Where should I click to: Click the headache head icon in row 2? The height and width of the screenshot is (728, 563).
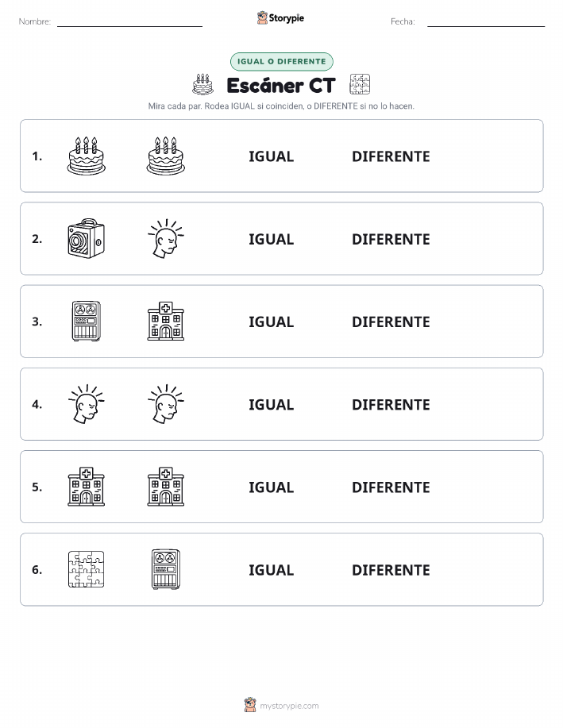[x=166, y=239]
